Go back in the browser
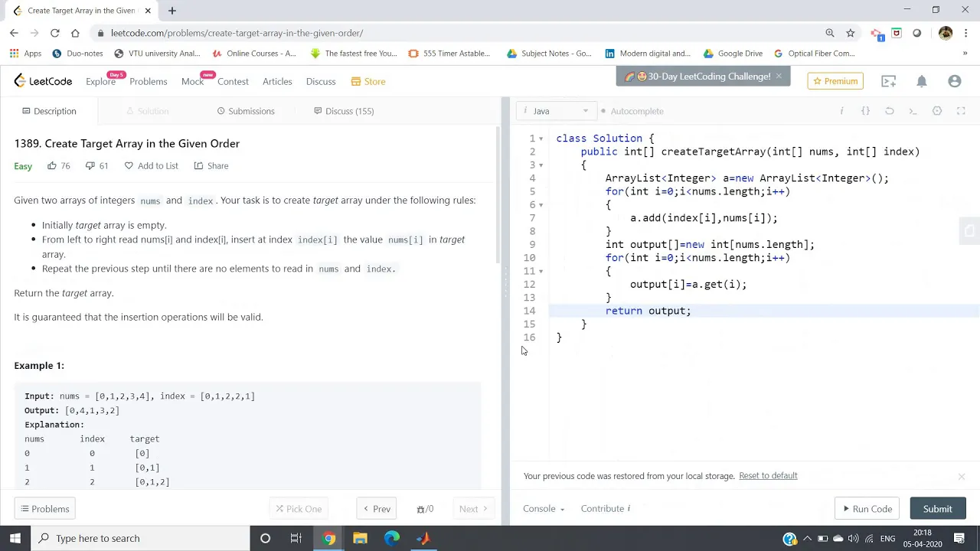 (14, 33)
